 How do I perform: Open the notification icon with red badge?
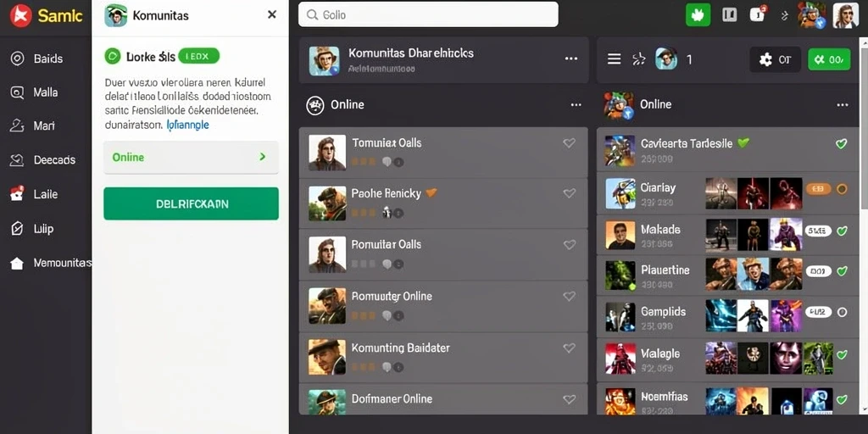click(x=757, y=14)
